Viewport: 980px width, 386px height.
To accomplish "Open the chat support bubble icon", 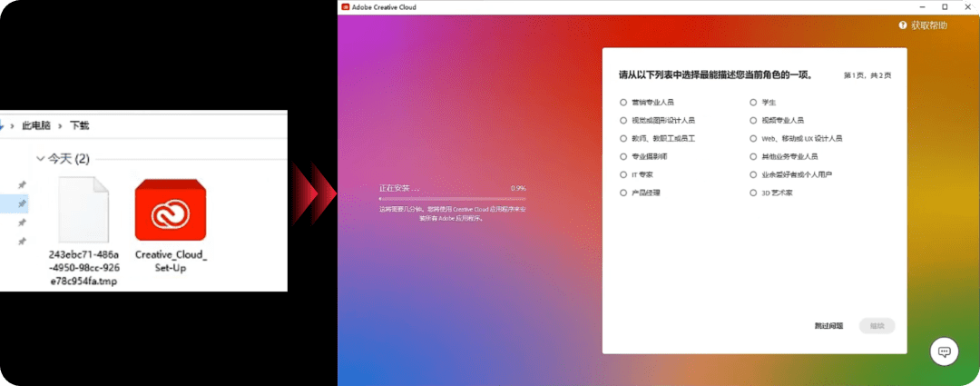I will click(944, 351).
